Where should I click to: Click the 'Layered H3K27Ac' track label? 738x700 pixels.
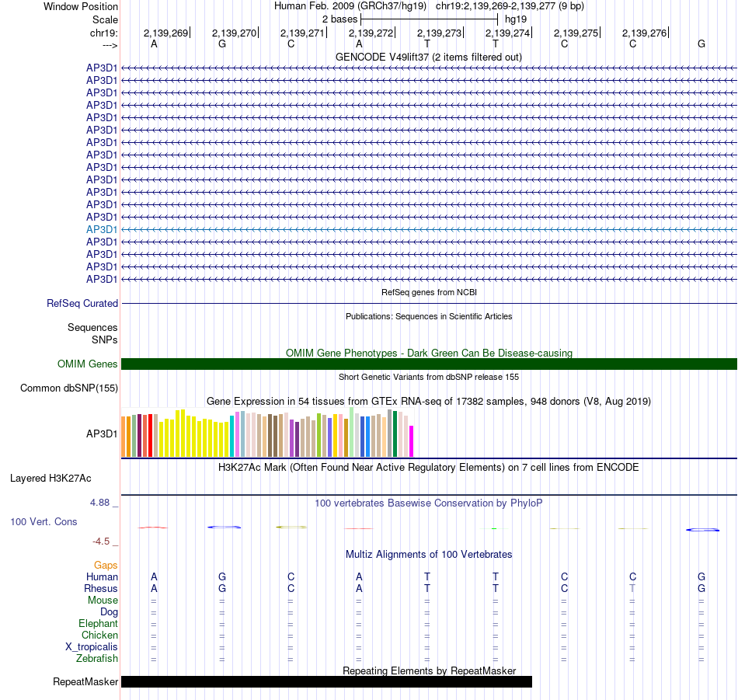click(50, 479)
